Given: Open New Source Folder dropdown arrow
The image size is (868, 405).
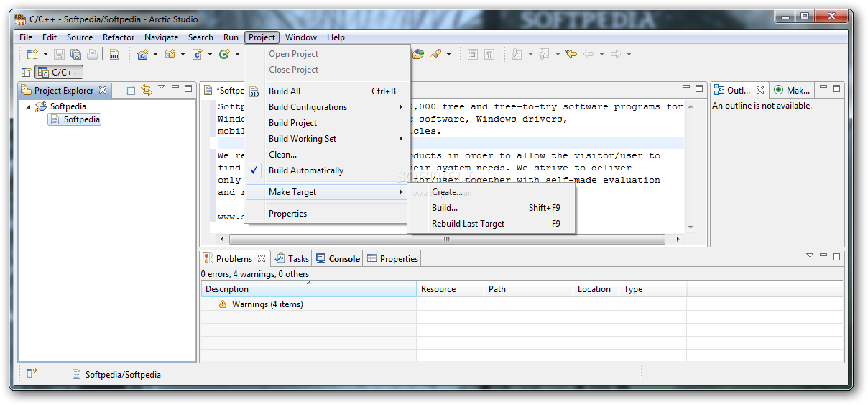Looking at the screenshot, I should [183, 54].
